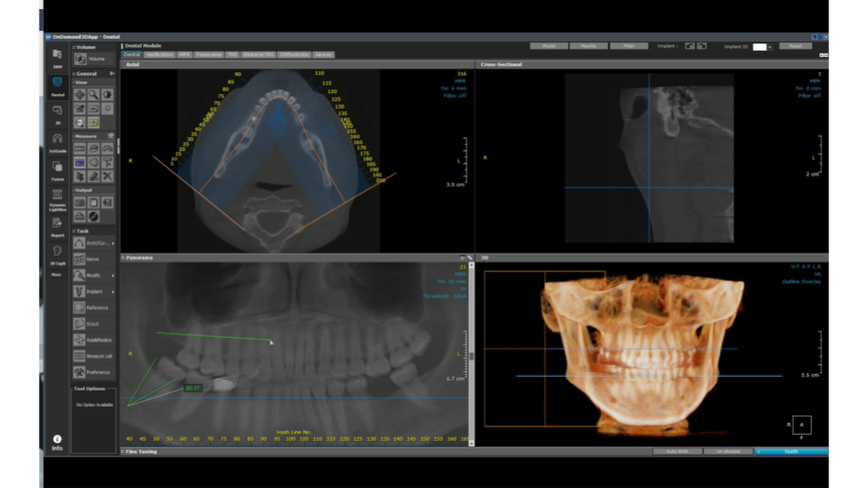Switch to the Airway tab
868x488 pixels.
click(x=324, y=55)
